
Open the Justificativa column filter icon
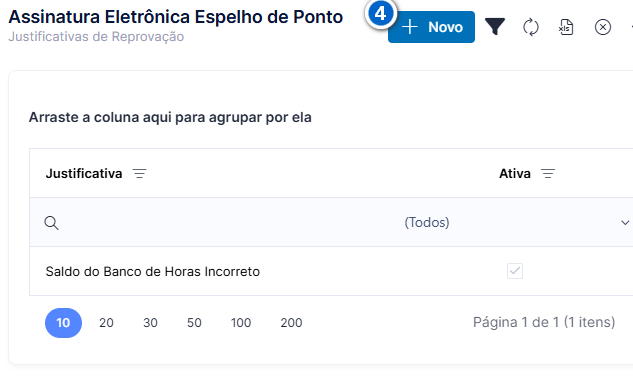140,174
